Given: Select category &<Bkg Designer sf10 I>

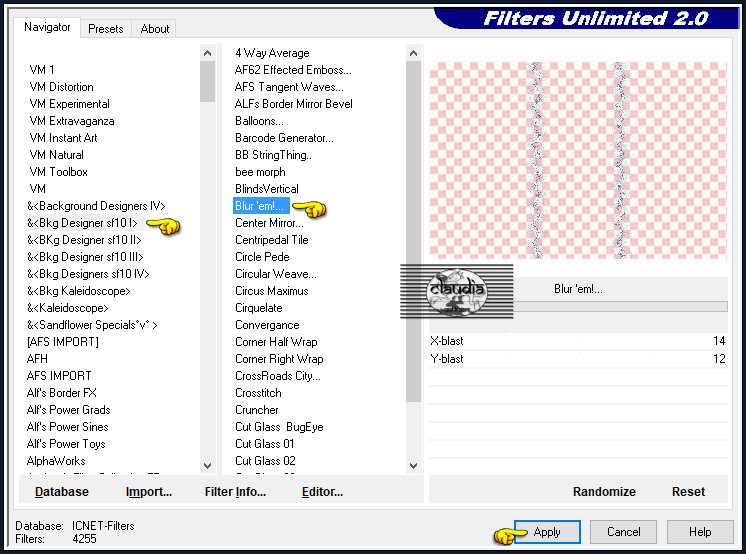Looking at the screenshot, I should pos(82,223).
